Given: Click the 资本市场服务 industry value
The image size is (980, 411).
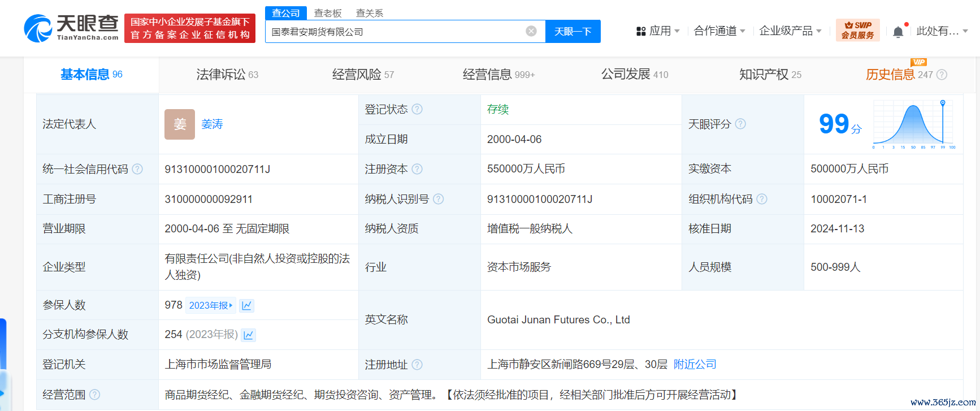Looking at the screenshot, I should click(519, 267).
